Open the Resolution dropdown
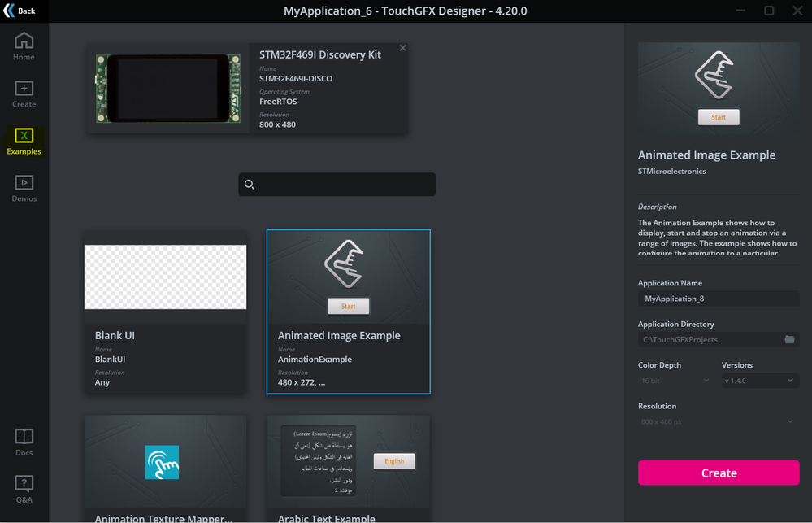The image size is (812, 523). click(719, 422)
